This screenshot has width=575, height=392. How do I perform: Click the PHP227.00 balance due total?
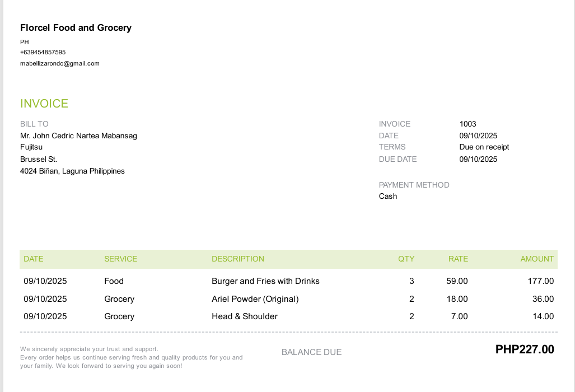(x=524, y=350)
